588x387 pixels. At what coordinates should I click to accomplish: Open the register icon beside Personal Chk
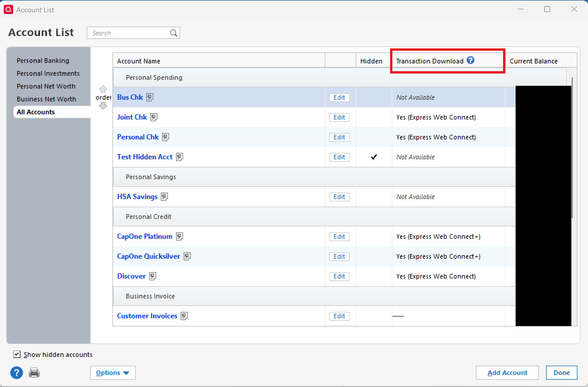pos(166,137)
